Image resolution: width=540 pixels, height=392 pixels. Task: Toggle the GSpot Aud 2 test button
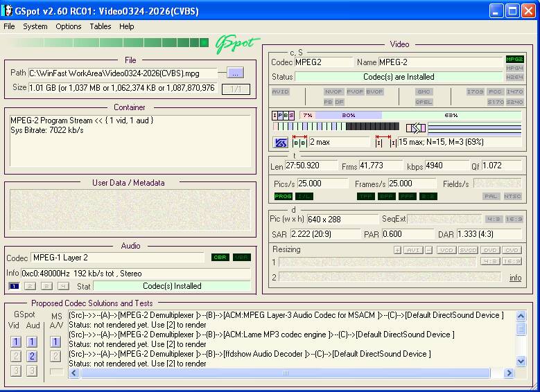32,356
